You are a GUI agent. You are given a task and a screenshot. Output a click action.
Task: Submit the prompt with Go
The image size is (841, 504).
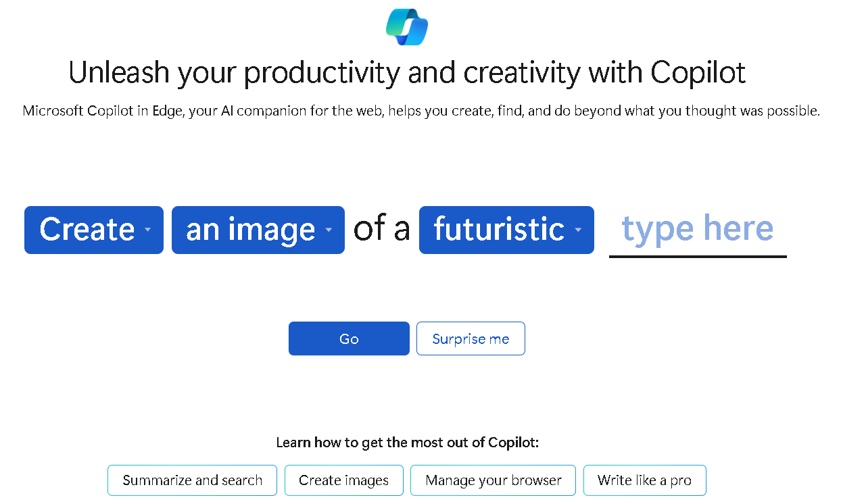click(349, 338)
